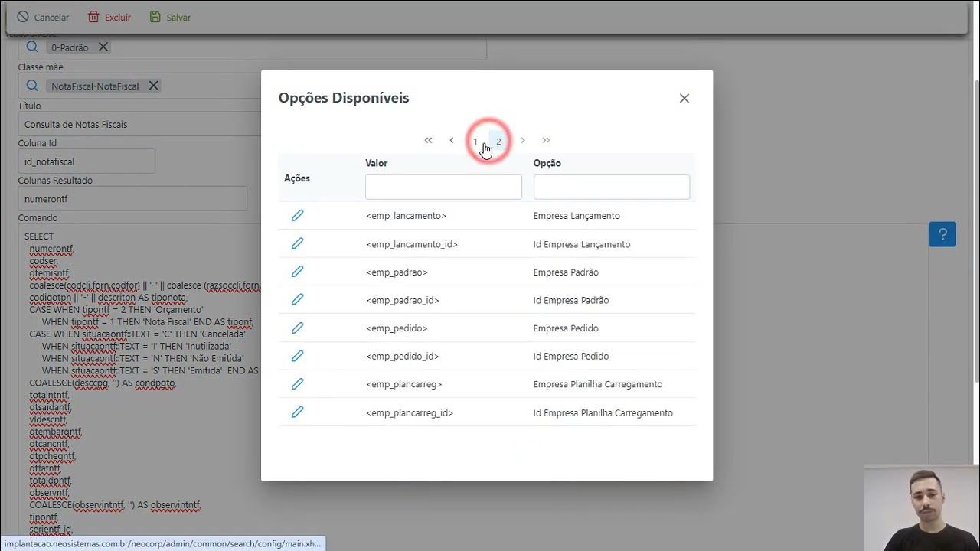Close the Opções Disponíveis dialog
The width and height of the screenshot is (980, 551).
coord(684,98)
